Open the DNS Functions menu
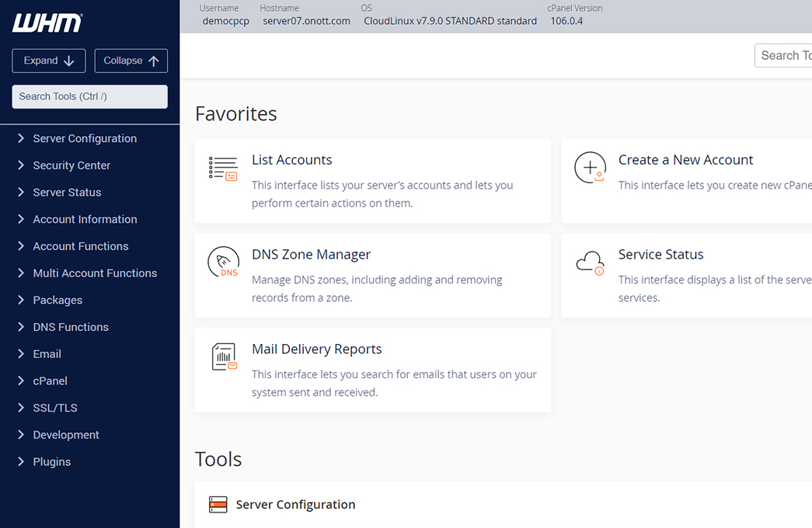The width and height of the screenshot is (812, 528). [x=71, y=327]
